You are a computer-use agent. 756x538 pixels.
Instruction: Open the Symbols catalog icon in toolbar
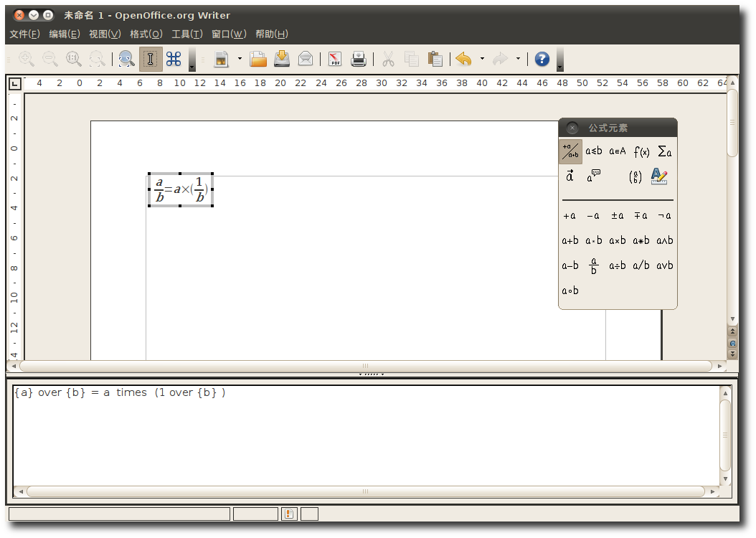click(x=174, y=60)
